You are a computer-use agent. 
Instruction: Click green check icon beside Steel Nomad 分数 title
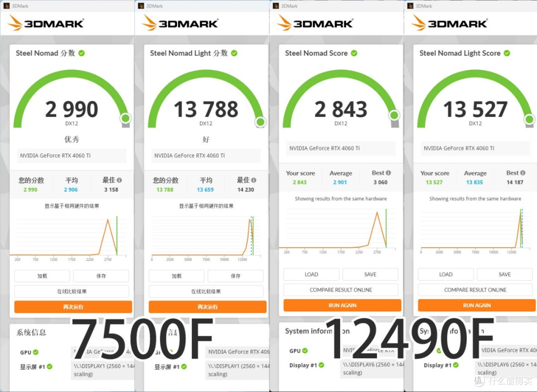82,53
